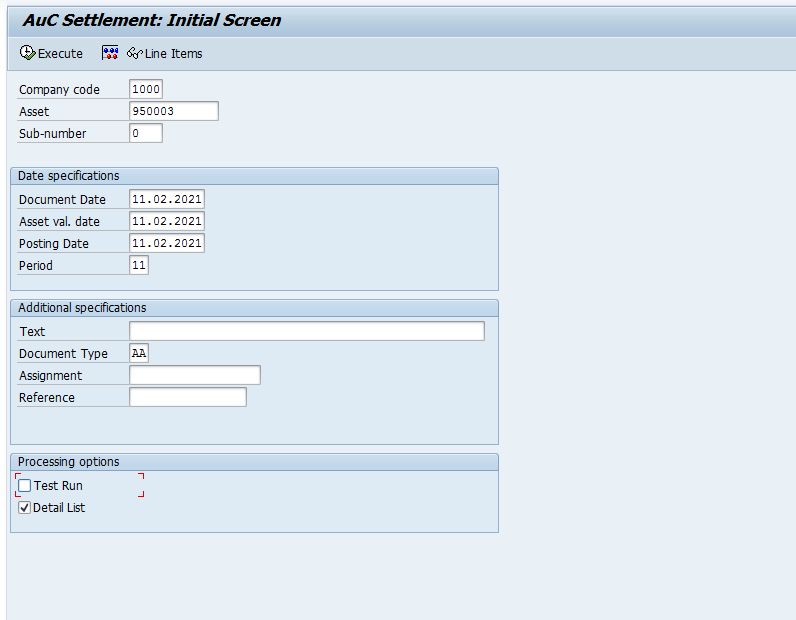Click the Asset val. date label
796x620 pixels.
pos(59,222)
